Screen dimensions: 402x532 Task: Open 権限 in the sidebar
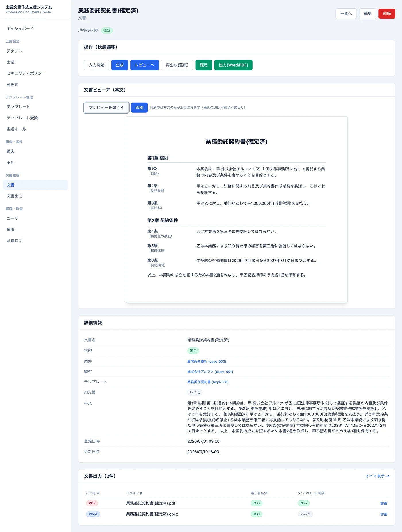36,230
